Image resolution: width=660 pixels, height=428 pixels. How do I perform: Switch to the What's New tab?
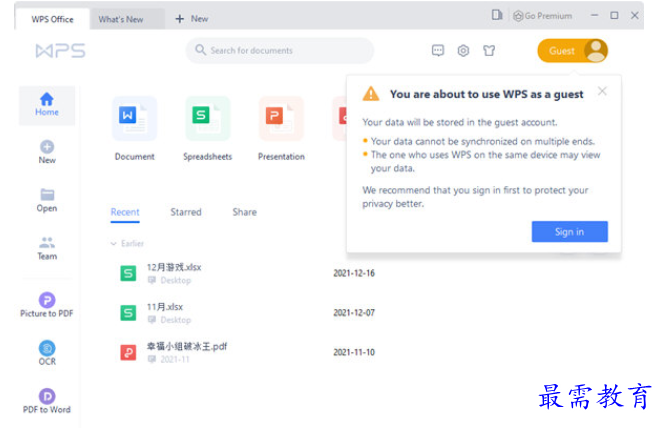click(121, 19)
